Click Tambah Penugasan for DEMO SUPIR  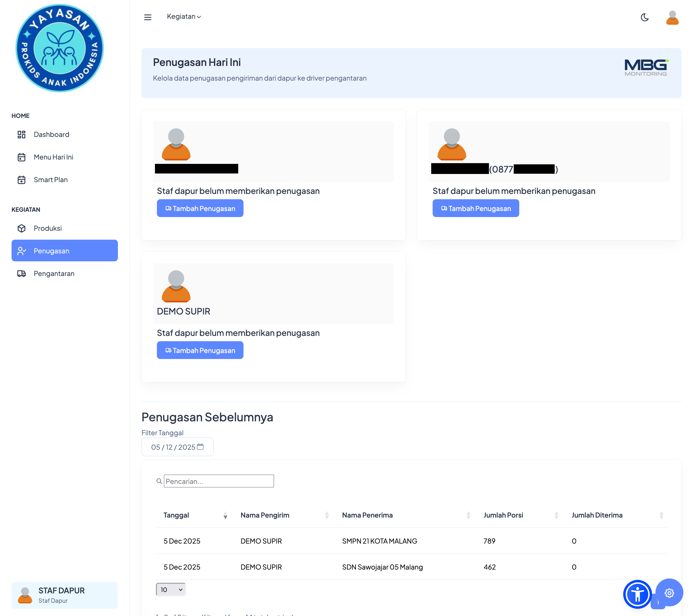[200, 350]
